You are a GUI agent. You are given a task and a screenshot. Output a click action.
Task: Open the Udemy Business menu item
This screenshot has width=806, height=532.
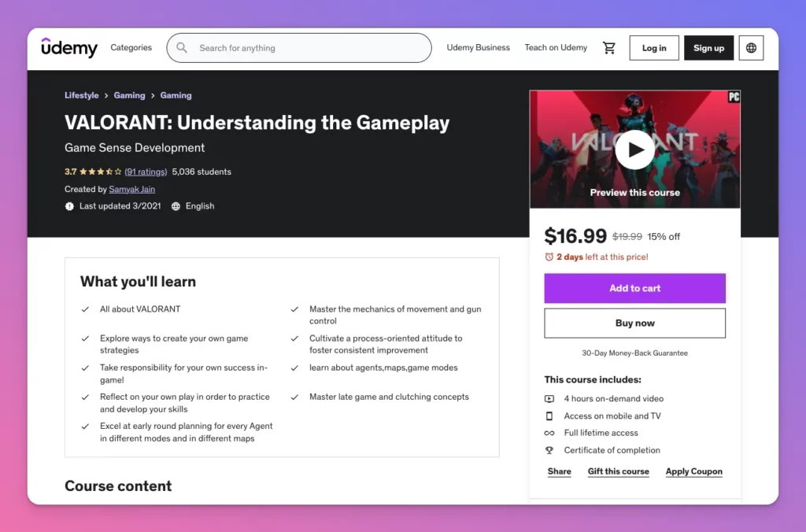point(478,47)
